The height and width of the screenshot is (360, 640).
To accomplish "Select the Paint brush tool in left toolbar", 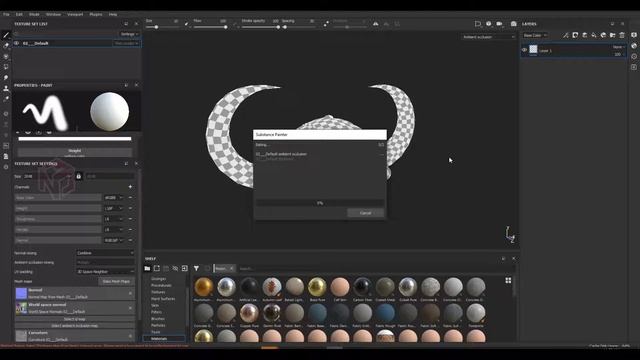I will [x=6, y=35].
